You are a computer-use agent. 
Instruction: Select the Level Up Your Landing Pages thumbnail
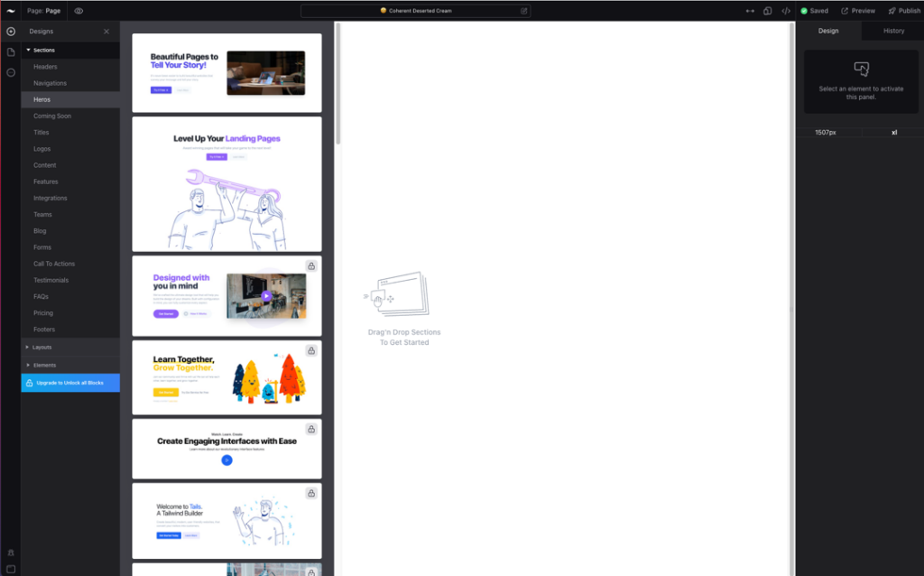(226, 183)
